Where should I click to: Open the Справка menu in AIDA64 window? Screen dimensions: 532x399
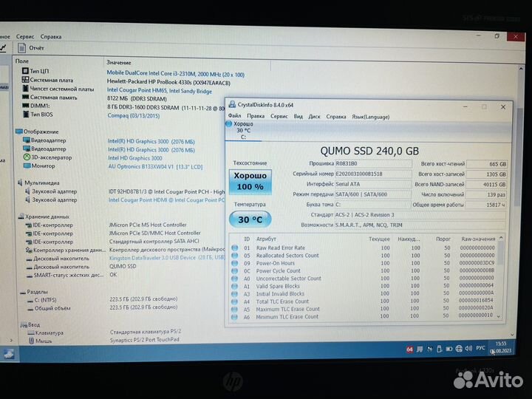coord(51,36)
